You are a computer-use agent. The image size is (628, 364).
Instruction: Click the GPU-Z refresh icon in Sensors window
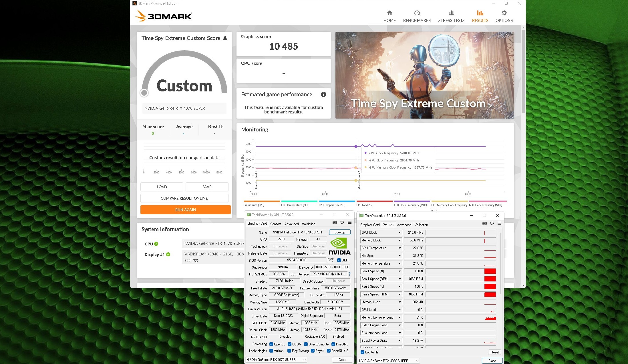[x=492, y=223]
